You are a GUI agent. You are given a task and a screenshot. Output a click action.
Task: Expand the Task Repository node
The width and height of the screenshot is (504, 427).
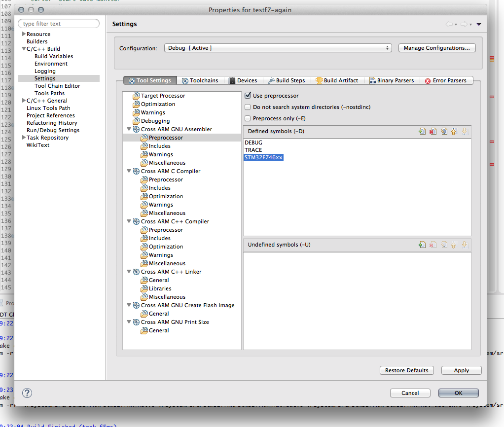[24, 138]
